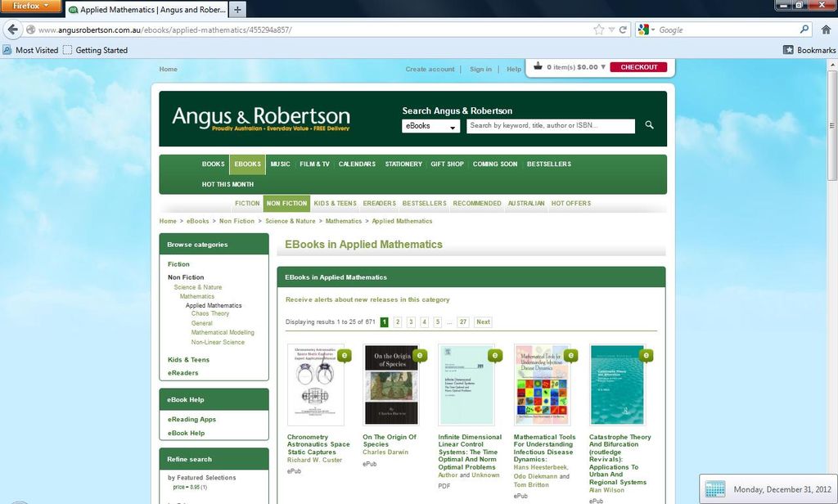Click Next results page button

tap(483, 322)
